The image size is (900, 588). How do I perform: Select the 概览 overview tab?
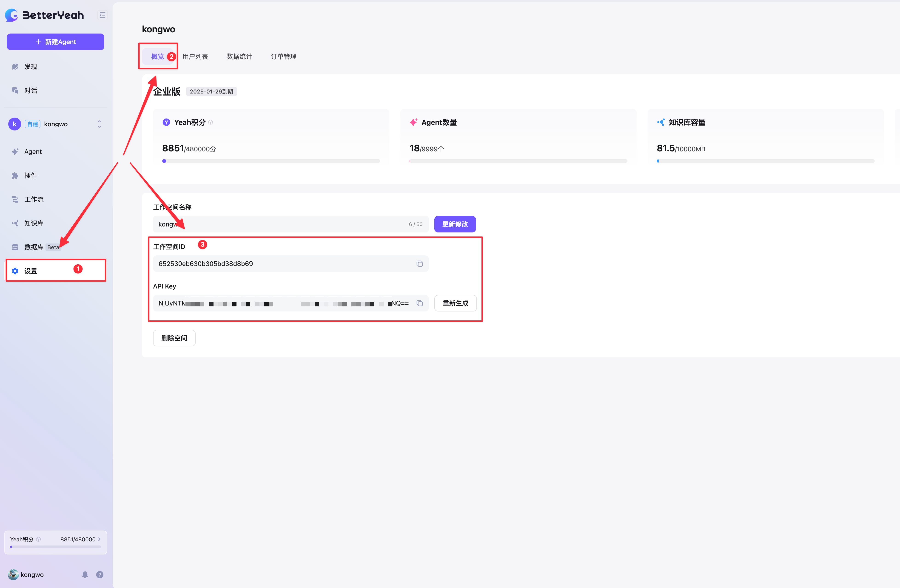[157, 56]
